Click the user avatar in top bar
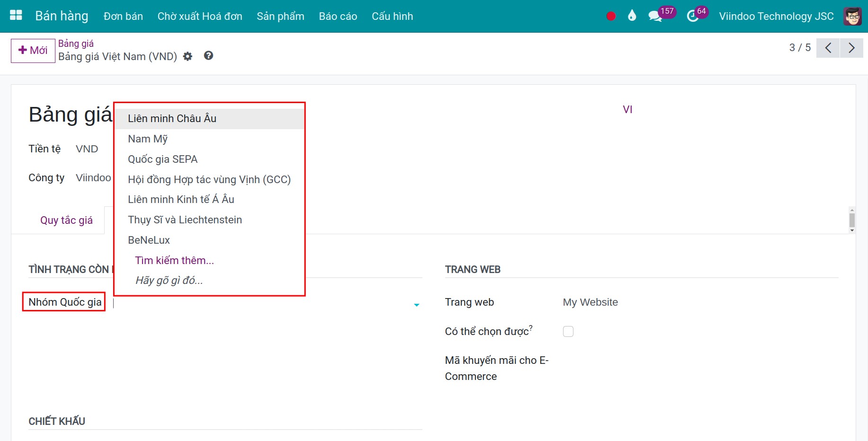The height and width of the screenshot is (441, 868). tap(852, 16)
